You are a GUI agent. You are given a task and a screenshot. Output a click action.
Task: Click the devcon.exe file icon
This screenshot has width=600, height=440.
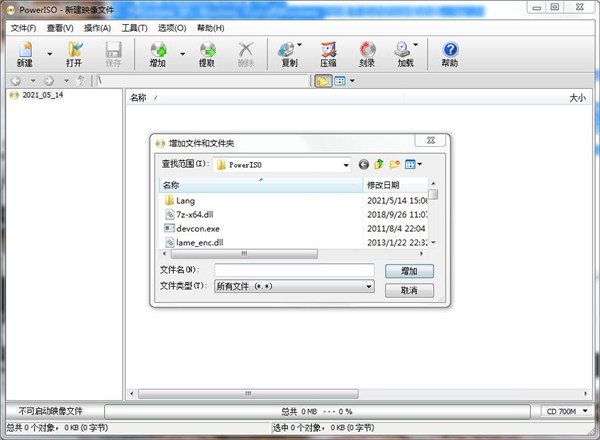169,228
